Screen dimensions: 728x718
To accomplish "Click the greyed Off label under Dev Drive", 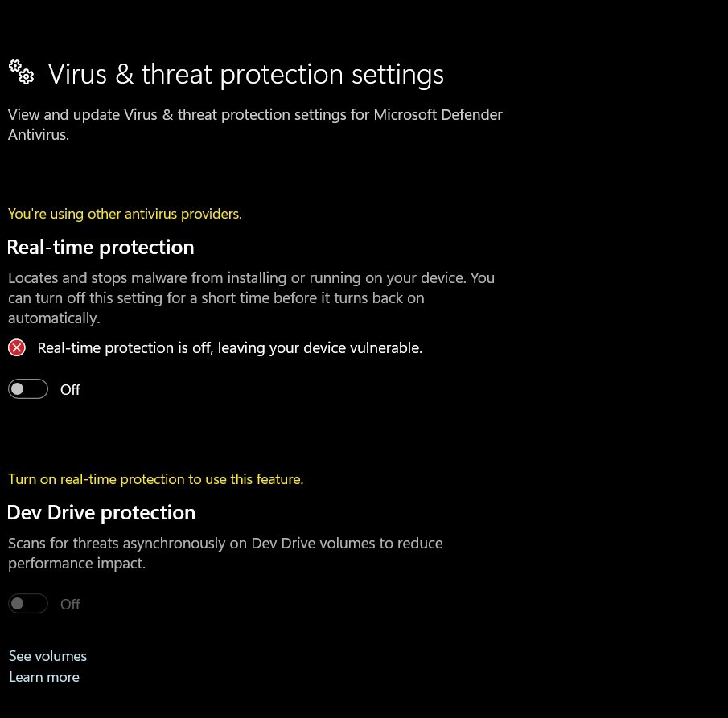I will click(70, 604).
